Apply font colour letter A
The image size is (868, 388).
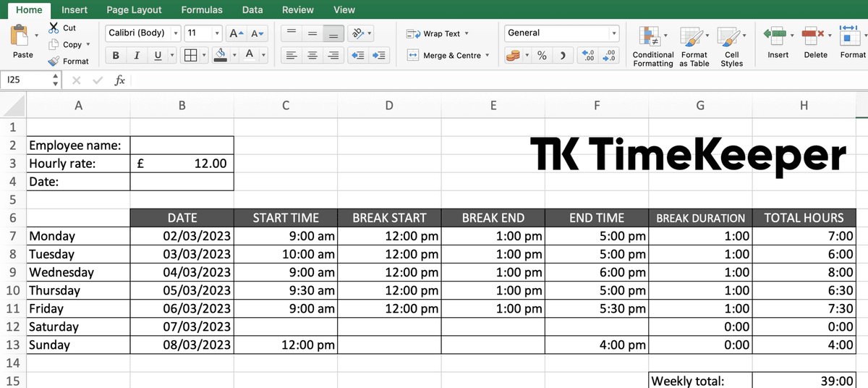point(249,55)
